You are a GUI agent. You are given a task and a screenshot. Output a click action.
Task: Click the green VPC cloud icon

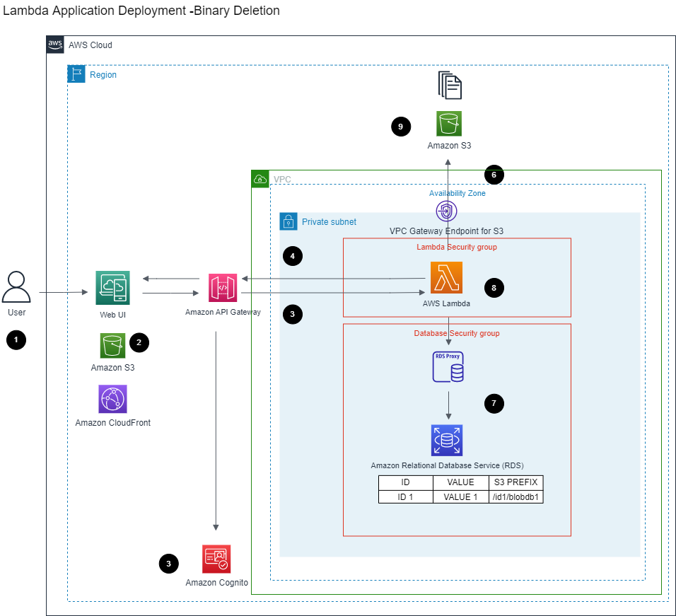pyautogui.click(x=260, y=179)
